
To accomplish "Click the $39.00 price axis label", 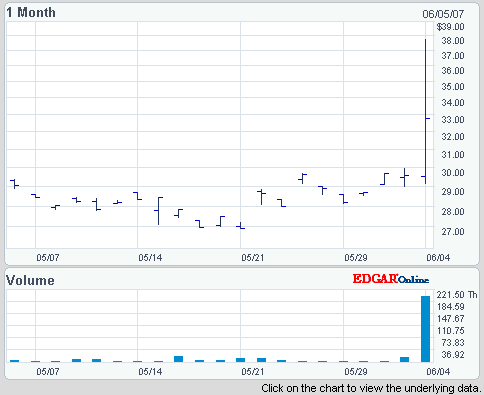I will [450, 27].
